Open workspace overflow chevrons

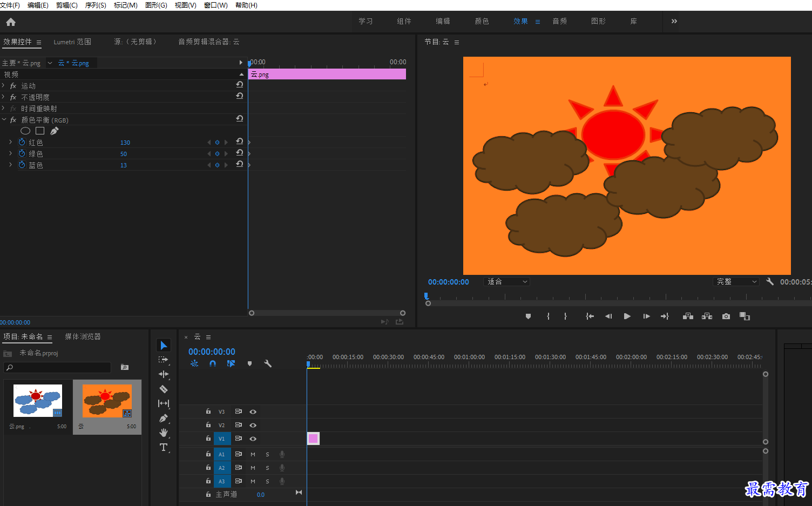coord(674,21)
